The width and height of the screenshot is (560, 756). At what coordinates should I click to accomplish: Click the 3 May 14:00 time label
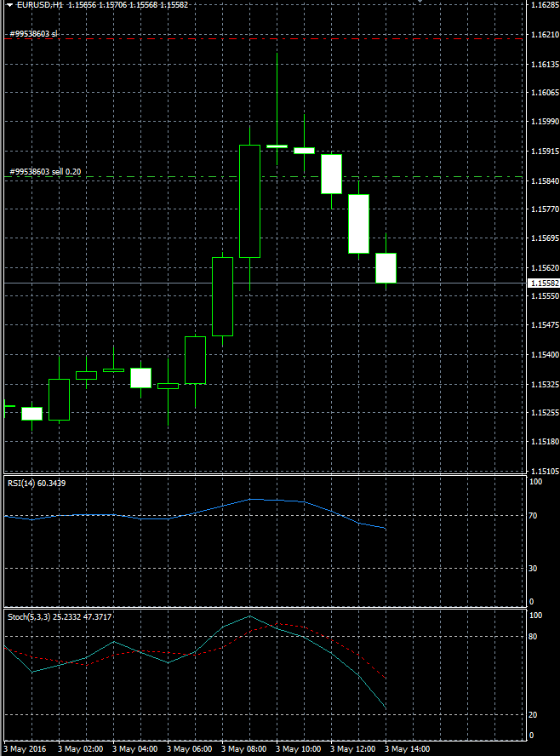(407, 749)
